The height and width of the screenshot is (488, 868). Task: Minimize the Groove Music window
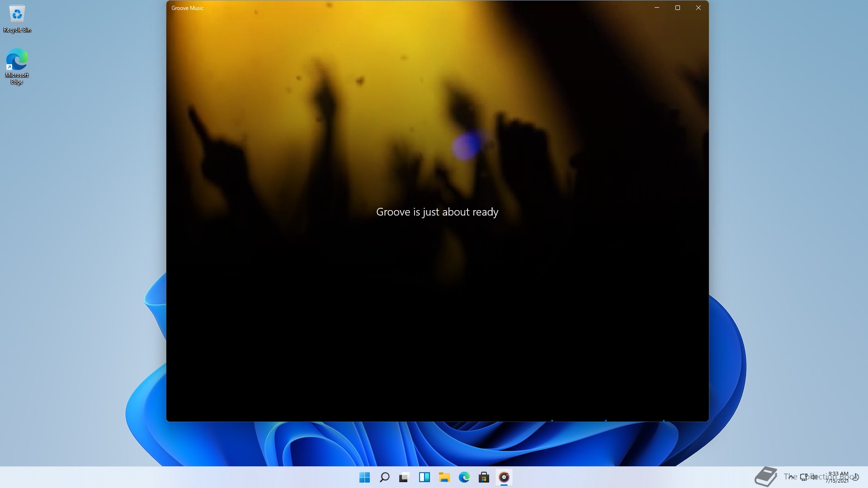[x=657, y=8]
